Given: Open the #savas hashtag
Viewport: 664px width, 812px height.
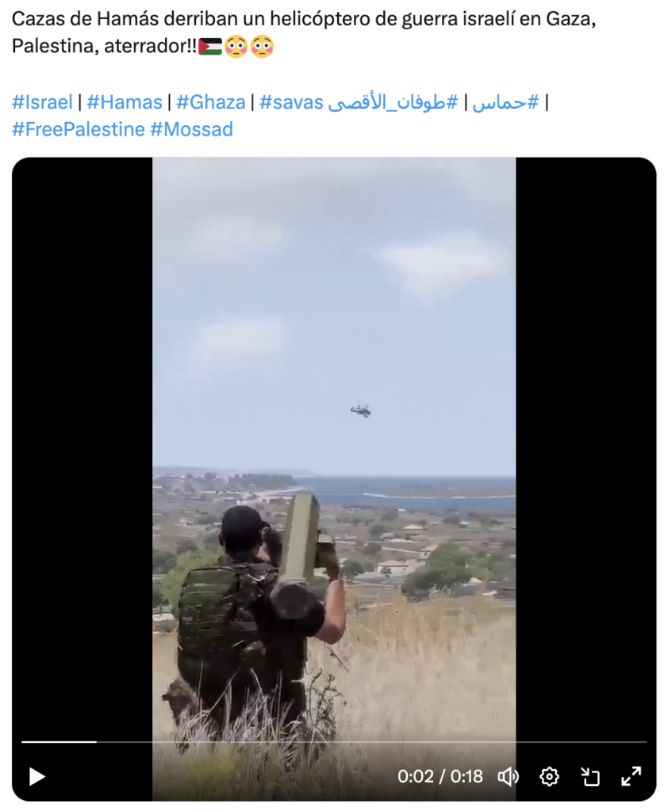Looking at the screenshot, I should [x=291, y=102].
